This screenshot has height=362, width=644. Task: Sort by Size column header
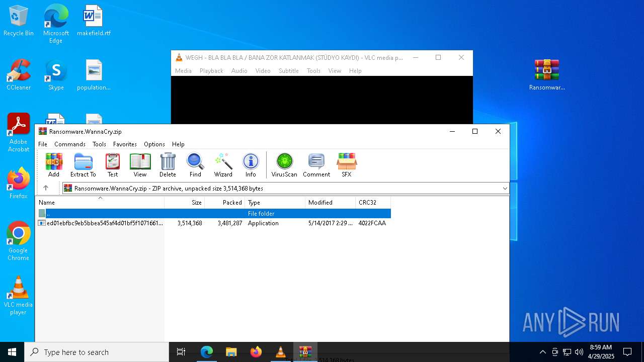[x=185, y=203]
